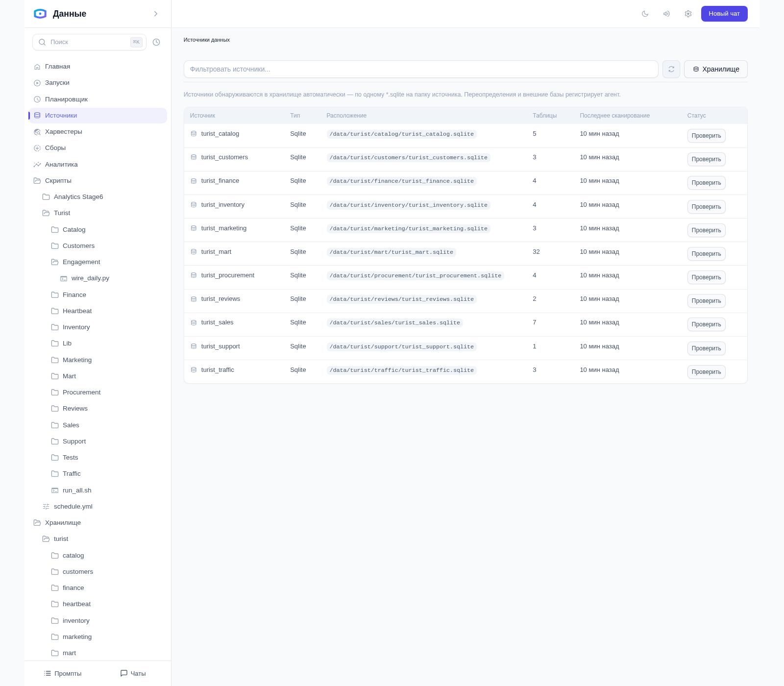The width and height of the screenshot is (784, 686).
Task: Click database icon of turist_reviews row
Action: coord(194,299)
